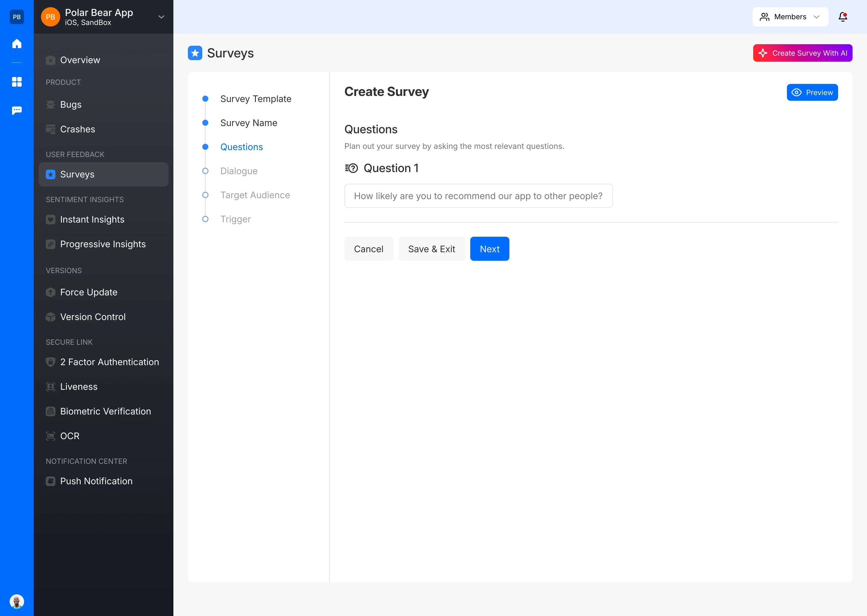Open the chat messages icon
Viewport: 867px width, 616px height.
click(x=17, y=110)
